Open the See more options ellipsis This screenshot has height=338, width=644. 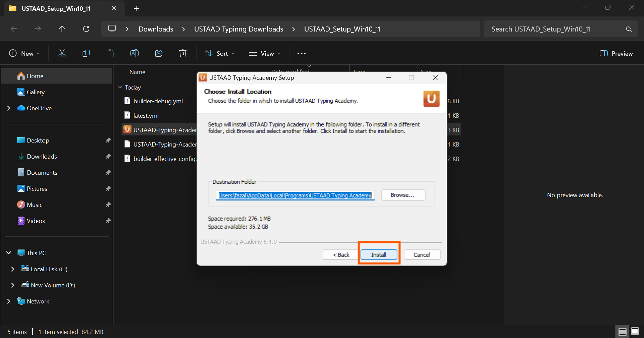point(301,54)
